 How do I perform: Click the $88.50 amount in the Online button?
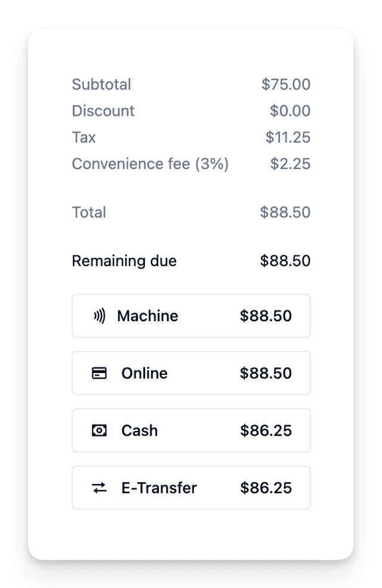click(266, 373)
